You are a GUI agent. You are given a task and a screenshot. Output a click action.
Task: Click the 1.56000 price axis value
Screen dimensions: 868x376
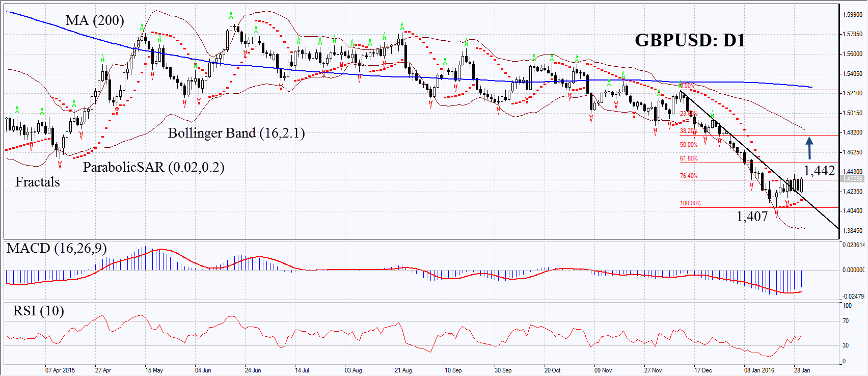pyautogui.click(x=852, y=54)
